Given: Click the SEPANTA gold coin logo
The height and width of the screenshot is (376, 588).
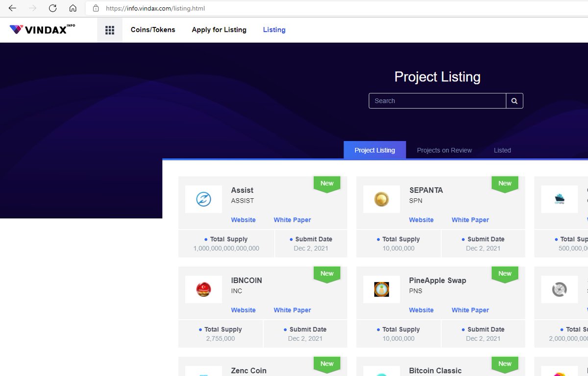Looking at the screenshot, I should (x=381, y=199).
